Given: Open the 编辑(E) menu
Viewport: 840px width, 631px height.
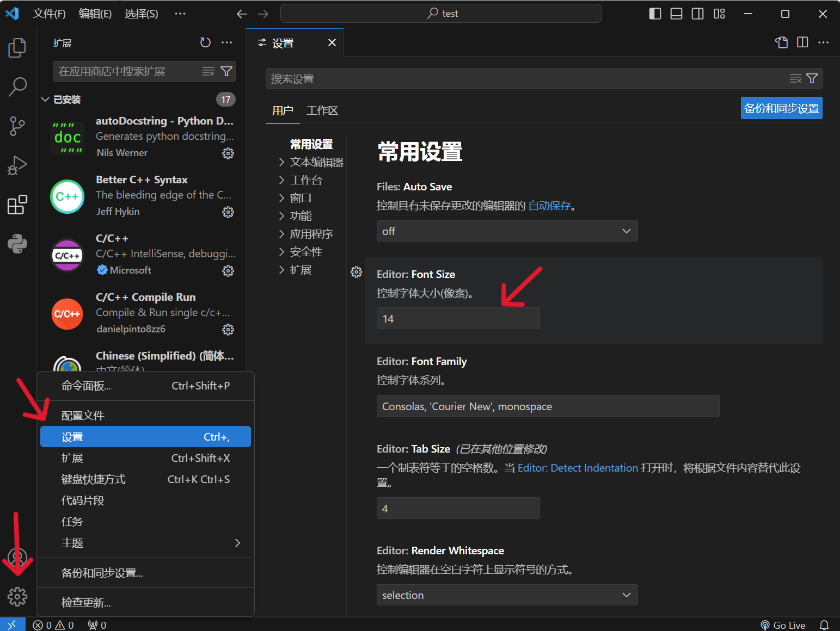Looking at the screenshot, I should 95,14.
